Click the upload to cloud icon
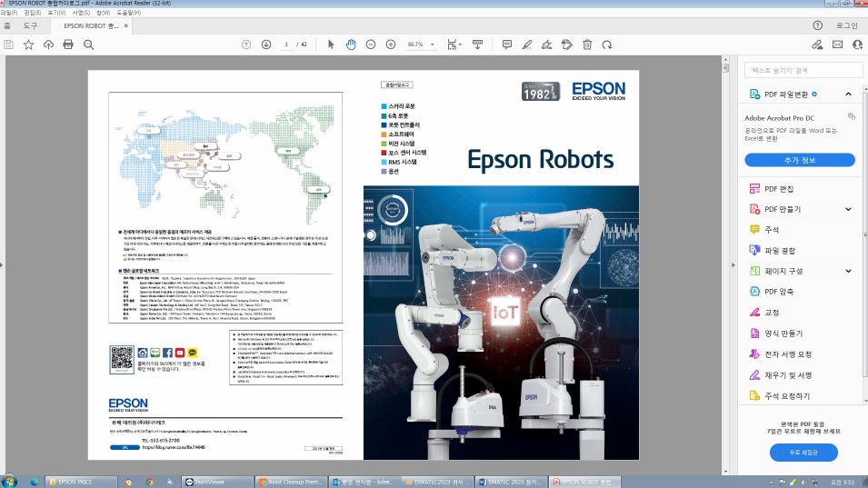Image resolution: width=868 pixels, height=488 pixels. [x=48, y=45]
